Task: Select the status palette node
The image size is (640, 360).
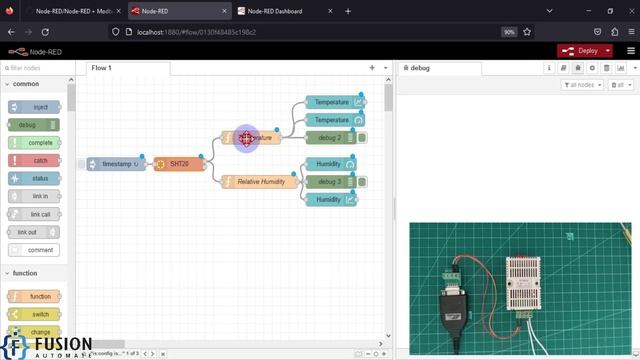Action: click(34, 178)
